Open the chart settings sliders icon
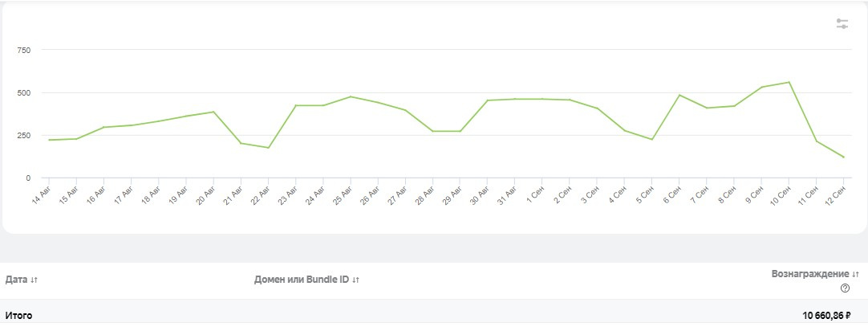 [x=842, y=24]
